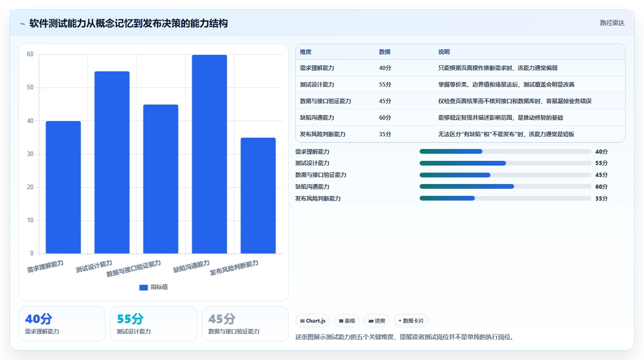
Task: Click the 数据卡片 tag chip
Action: pyautogui.click(x=411, y=321)
